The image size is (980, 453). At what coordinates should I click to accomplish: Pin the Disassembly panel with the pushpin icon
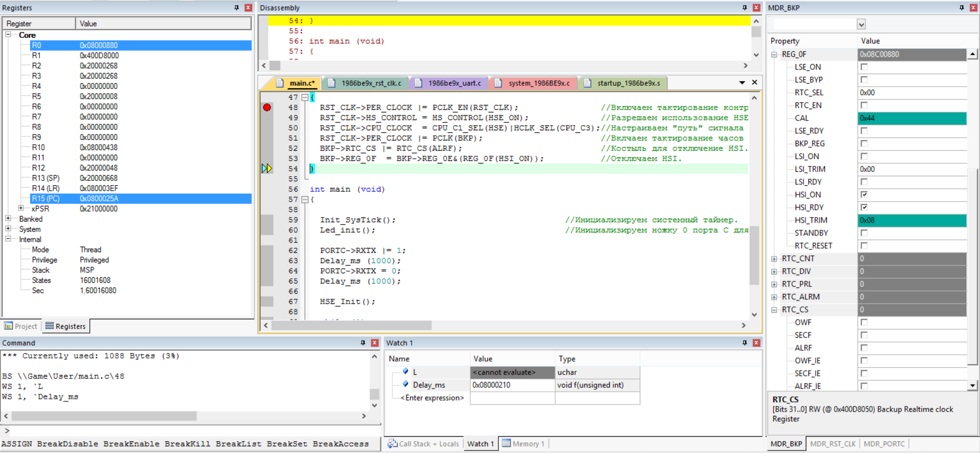coord(745,8)
